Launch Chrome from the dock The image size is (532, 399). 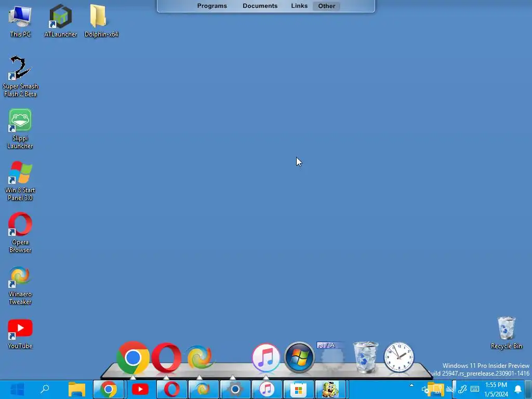[132, 357]
